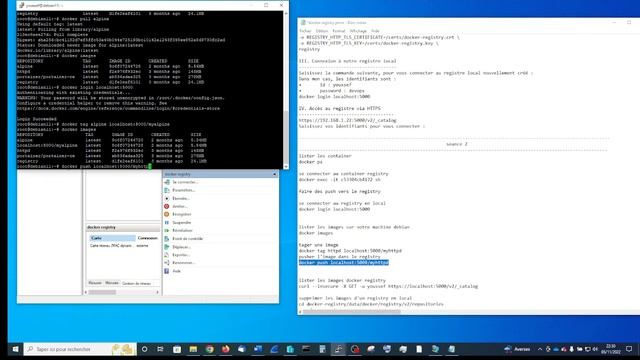Switch to the Mémoire tab in Hyper-V
Viewport: 640px width, 360px height.
(111, 283)
